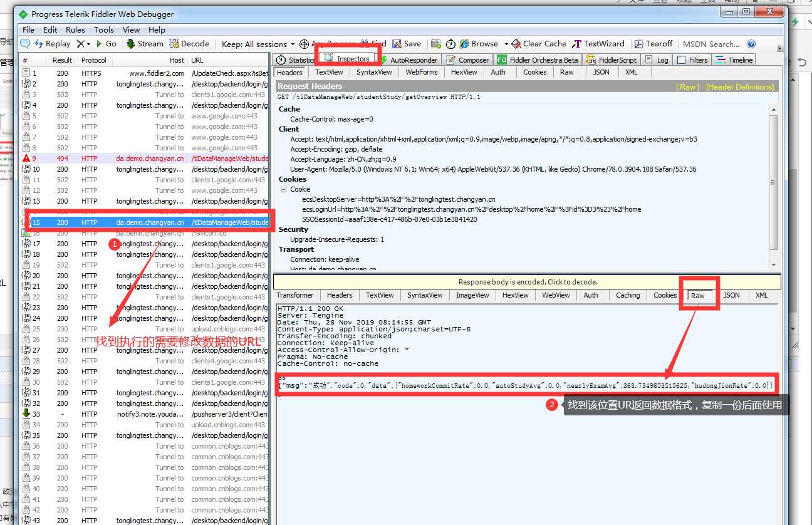This screenshot has width=812, height=525.
Task: Open the Keep: All sessions dropdown
Action: [258, 44]
